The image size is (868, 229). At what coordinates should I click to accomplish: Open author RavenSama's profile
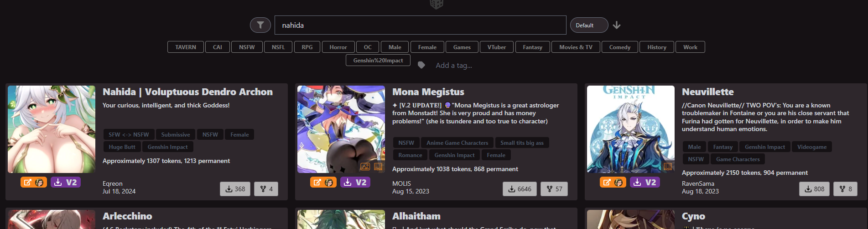tap(698, 183)
